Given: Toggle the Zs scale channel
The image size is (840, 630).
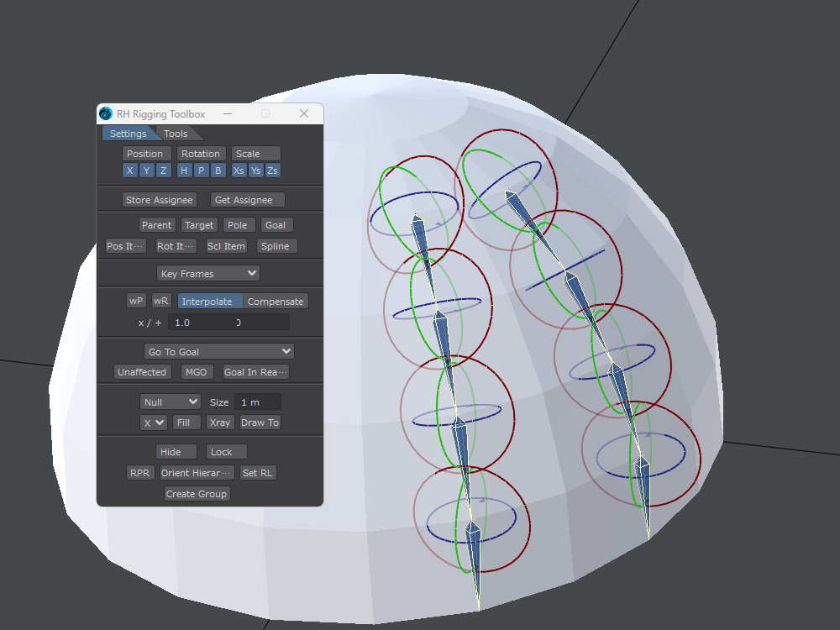Looking at the screenshot, I should [x=272, y=171].
